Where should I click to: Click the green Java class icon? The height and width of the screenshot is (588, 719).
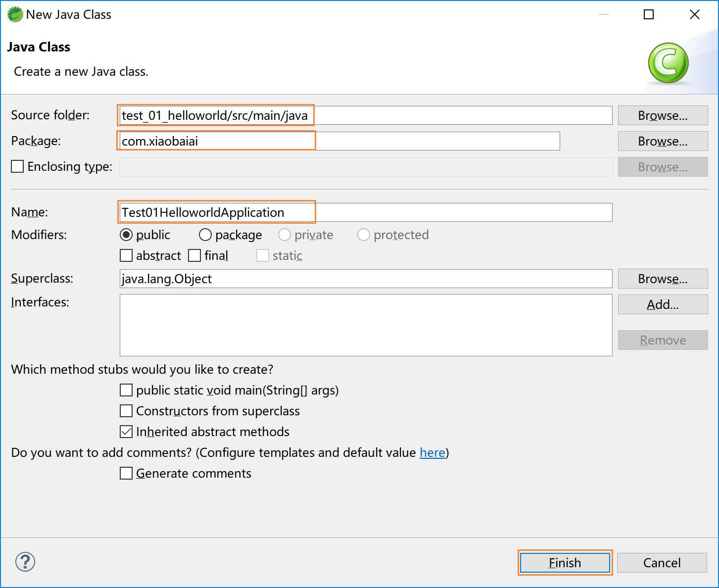pyautogui.click(x=668, y=63)
